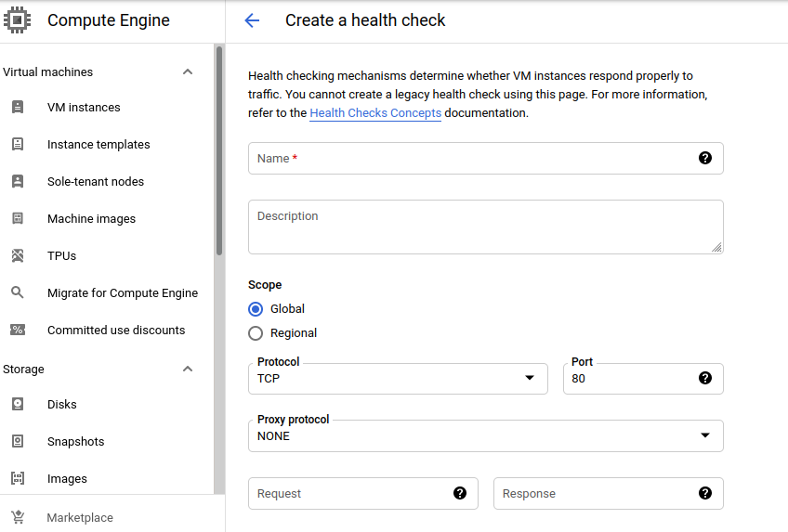Open Disks page
Image resolution: width=788 pixels, height=532 pixels.
[x=62, y=405]
